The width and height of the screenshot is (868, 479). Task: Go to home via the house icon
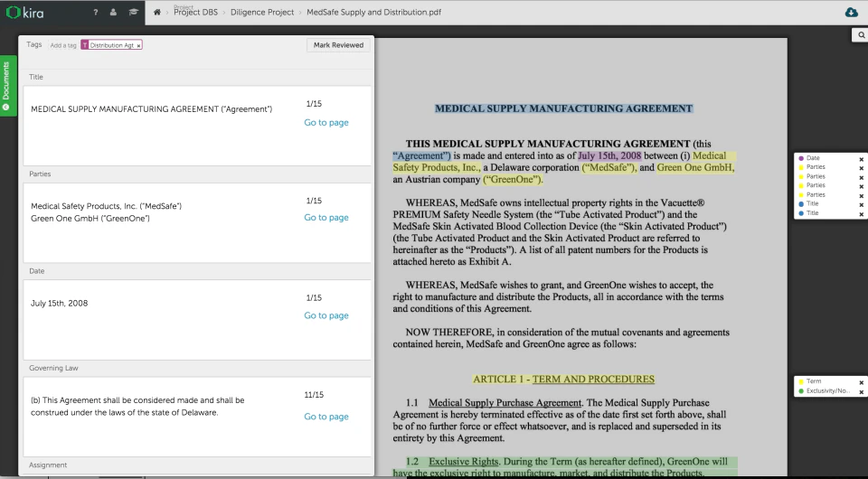[x=157, y=12]
